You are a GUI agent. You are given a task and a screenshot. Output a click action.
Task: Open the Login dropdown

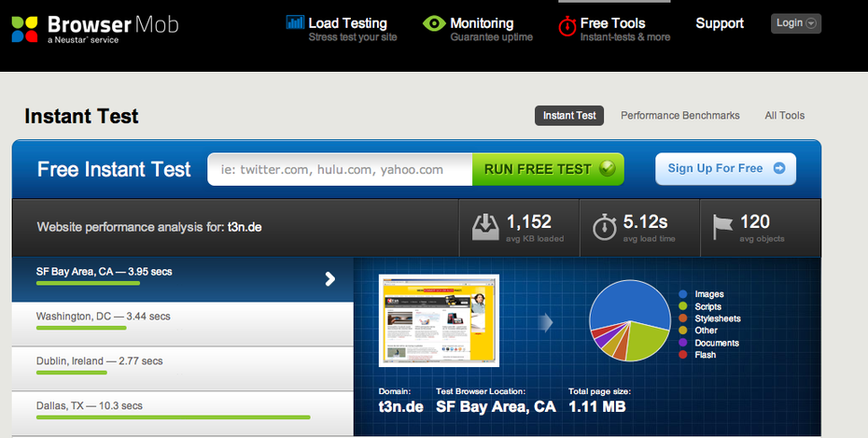[x=795, y=23]
